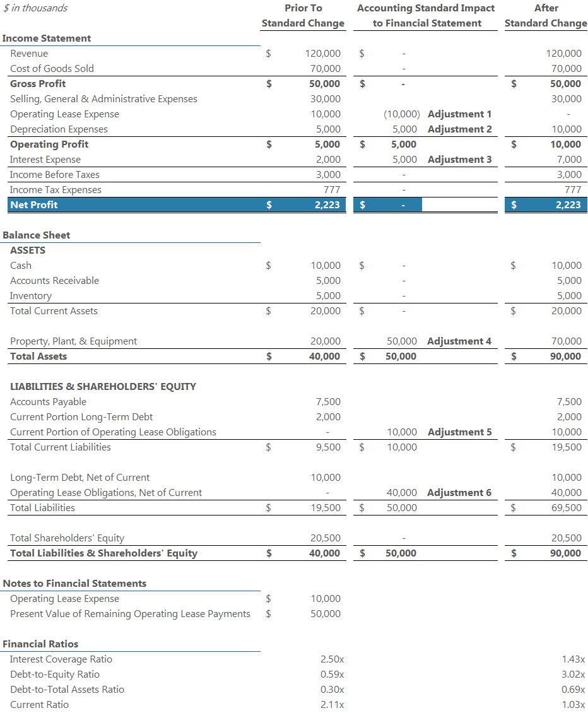Click the Adjustment 4 label beside PP&E
This screenshot has height=713, width=588.
(459, 341)
